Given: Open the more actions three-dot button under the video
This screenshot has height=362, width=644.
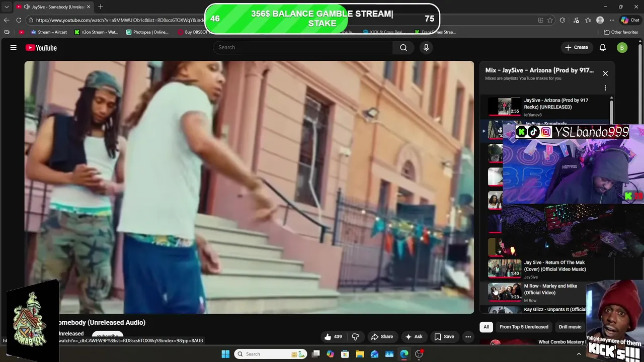Looking at the screenshot, I should point(468,337).
